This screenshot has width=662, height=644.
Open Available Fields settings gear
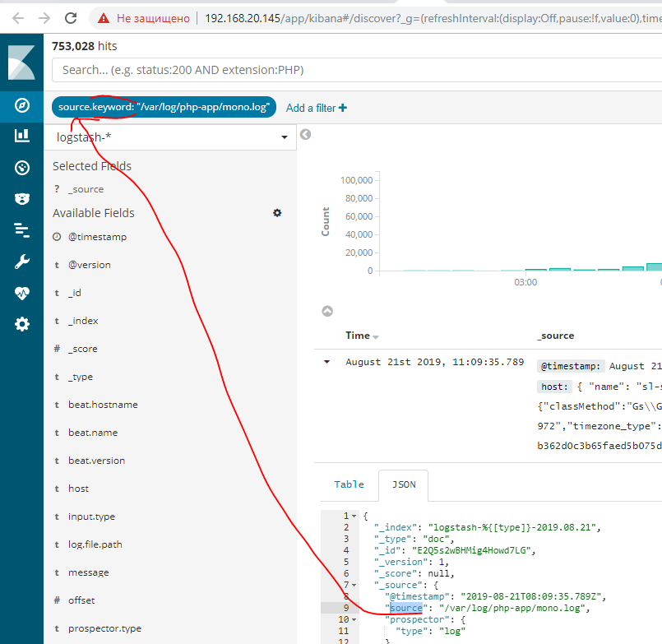(x=277, y=213)
